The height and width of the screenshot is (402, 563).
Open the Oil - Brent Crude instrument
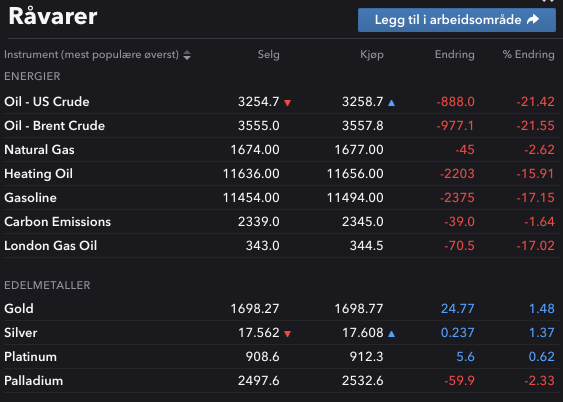click(x=55, y=126)
